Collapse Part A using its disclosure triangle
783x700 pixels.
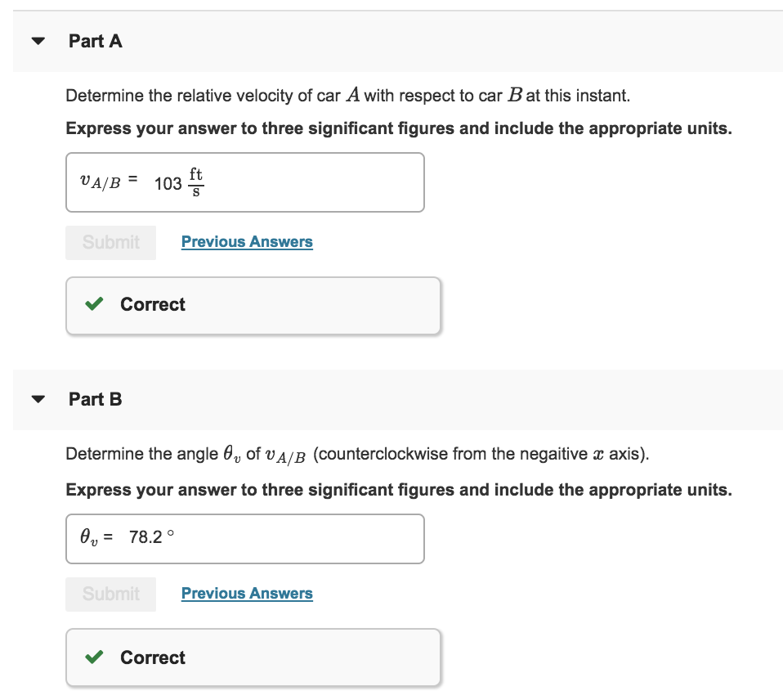pyautogui.click(x=38, y=41)
